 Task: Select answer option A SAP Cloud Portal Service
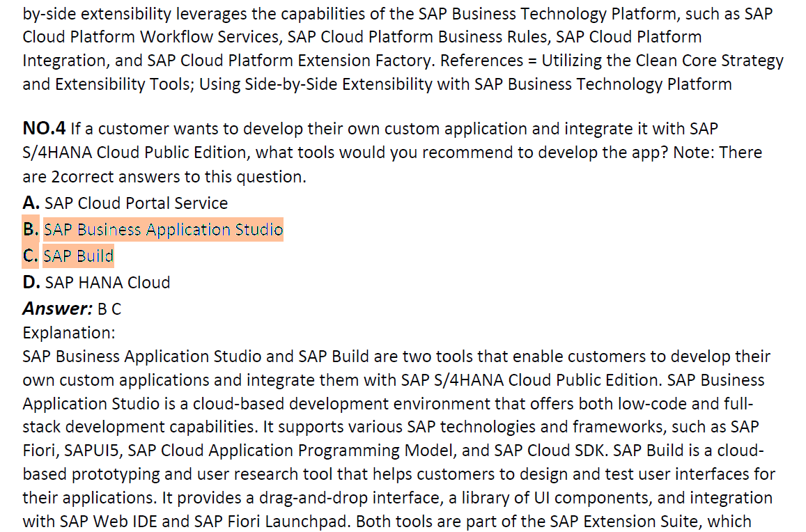point(125,203)
